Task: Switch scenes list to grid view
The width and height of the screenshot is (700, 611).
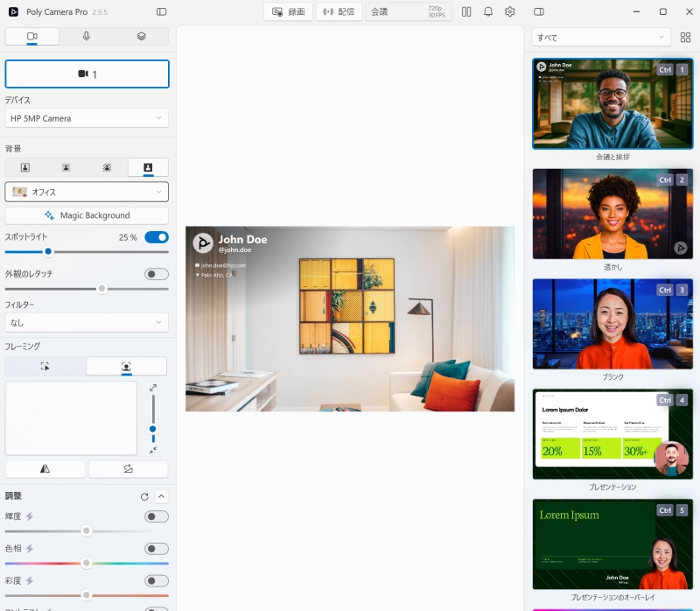Action: pyautogui.click(x=685, y=38)
